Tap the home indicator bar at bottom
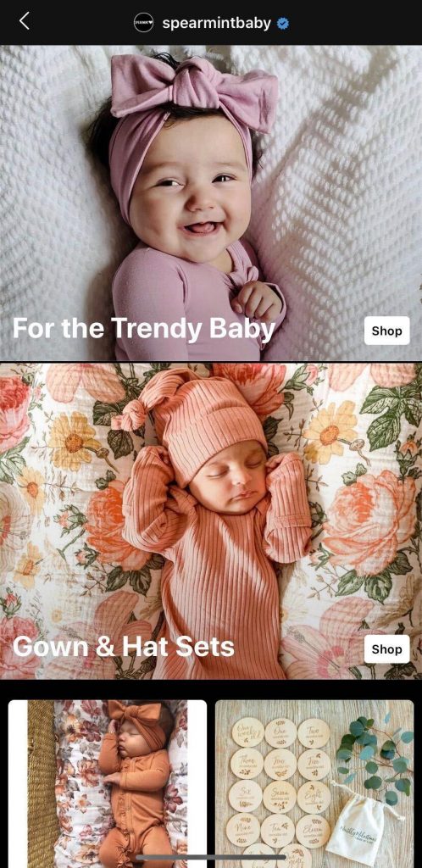 (x=211, y=857)
